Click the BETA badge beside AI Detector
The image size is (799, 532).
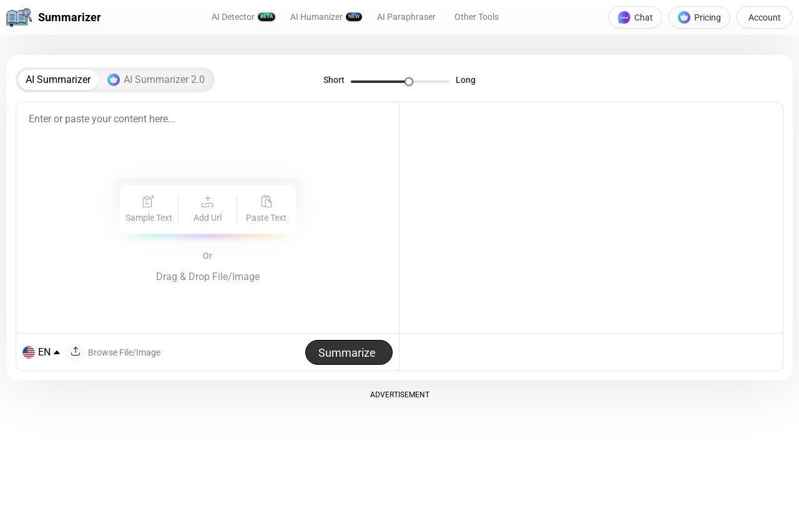tap(267, 17)
